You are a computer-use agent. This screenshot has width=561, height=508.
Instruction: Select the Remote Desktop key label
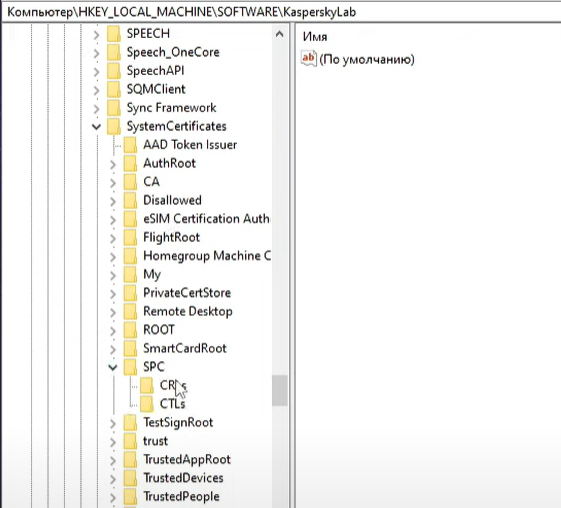(188, 311)
